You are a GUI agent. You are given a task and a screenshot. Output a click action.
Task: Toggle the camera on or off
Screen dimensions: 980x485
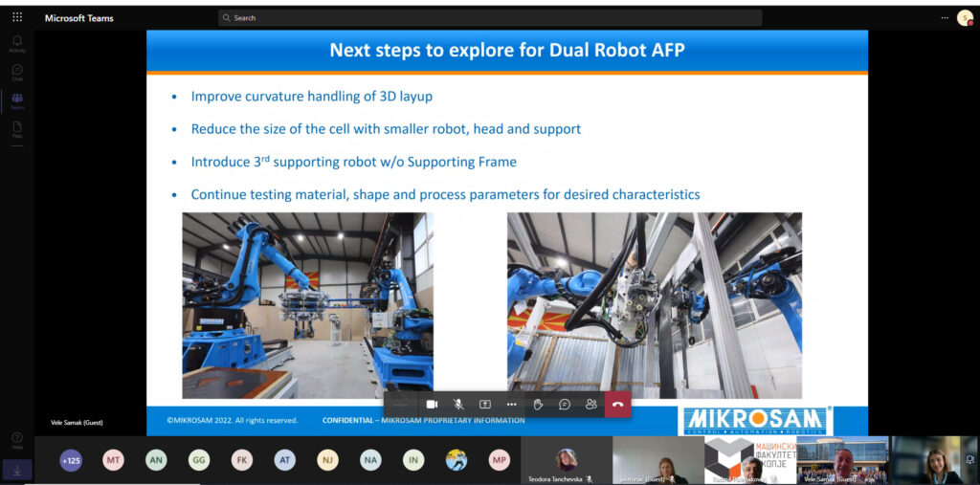[x=432, y=405]
